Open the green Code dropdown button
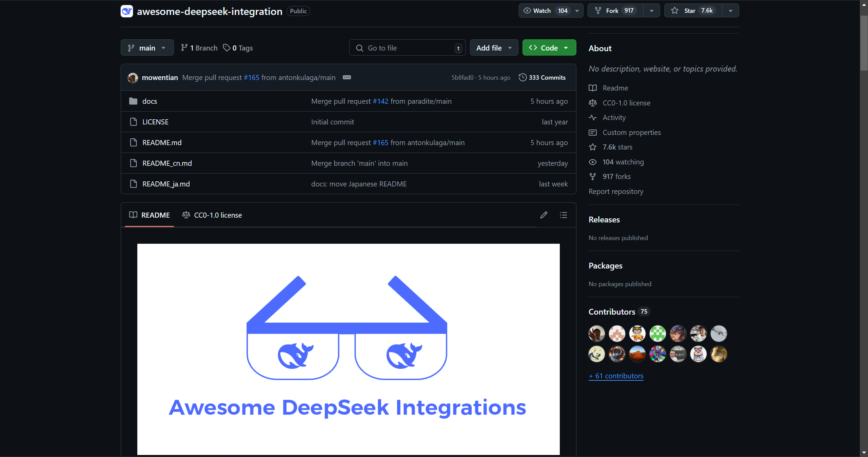This screenshot has width=868, height=457. point(549,48)
